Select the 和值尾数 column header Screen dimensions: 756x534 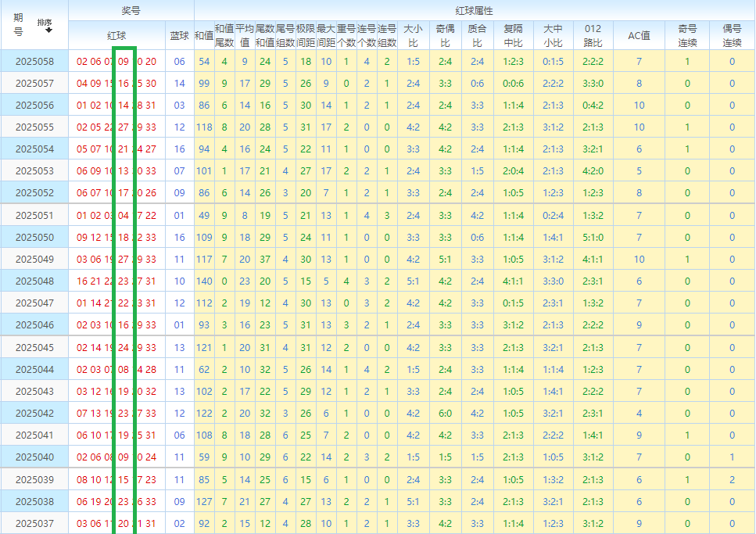(224, 35)
